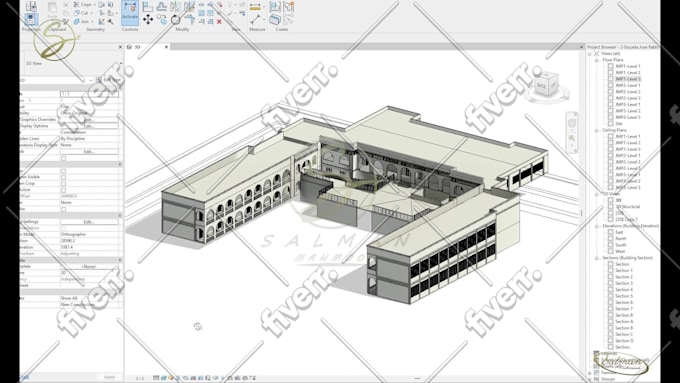
Task: Select the Rotate tool in Modify panel
Action: coord(175,20)
